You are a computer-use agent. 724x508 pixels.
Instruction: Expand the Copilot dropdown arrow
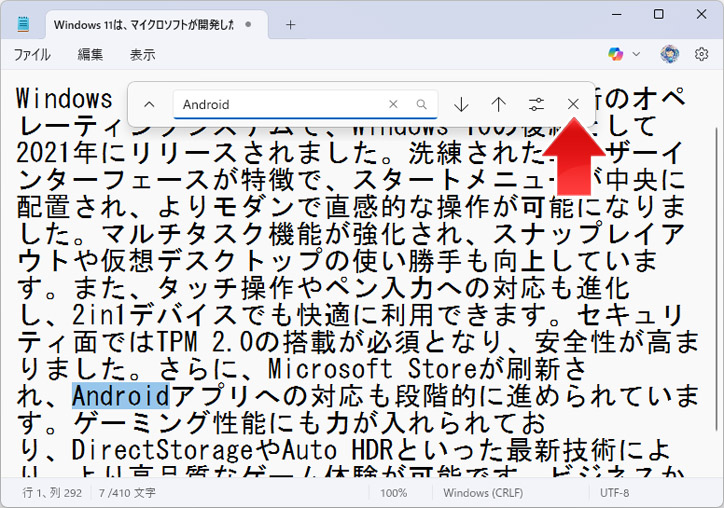pyautogui.click(x=636, y=54)
